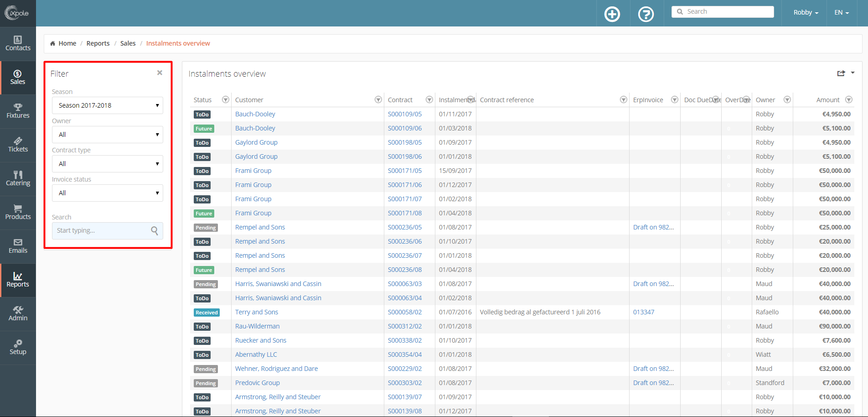Click ToDo badge for contract S000312/02

tap(202, 327)
